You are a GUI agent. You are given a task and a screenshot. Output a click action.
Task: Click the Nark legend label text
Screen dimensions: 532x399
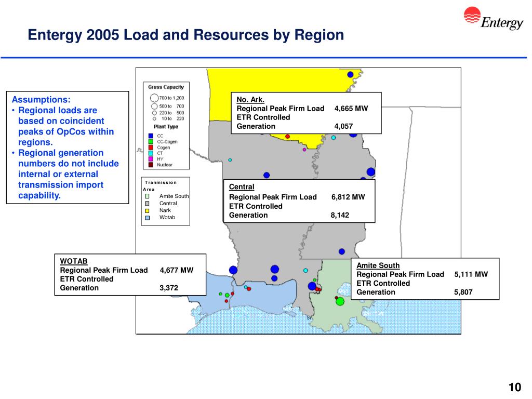pos(165,210)
